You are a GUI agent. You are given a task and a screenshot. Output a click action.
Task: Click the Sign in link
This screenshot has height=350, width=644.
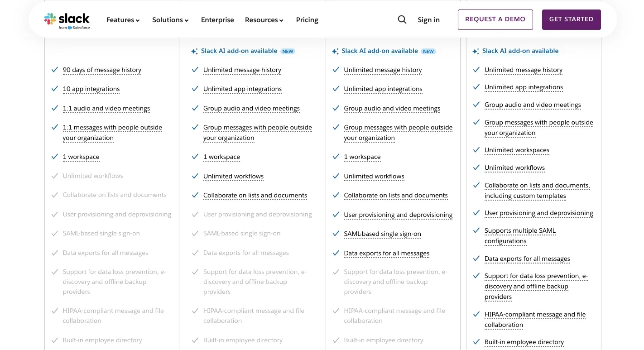point(428,20)
